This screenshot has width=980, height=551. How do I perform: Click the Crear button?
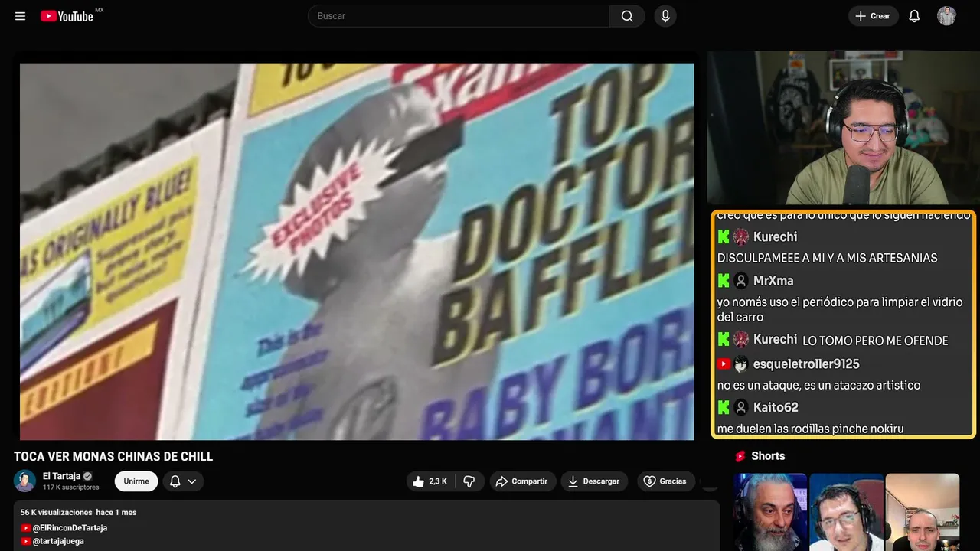coord(873,16)
